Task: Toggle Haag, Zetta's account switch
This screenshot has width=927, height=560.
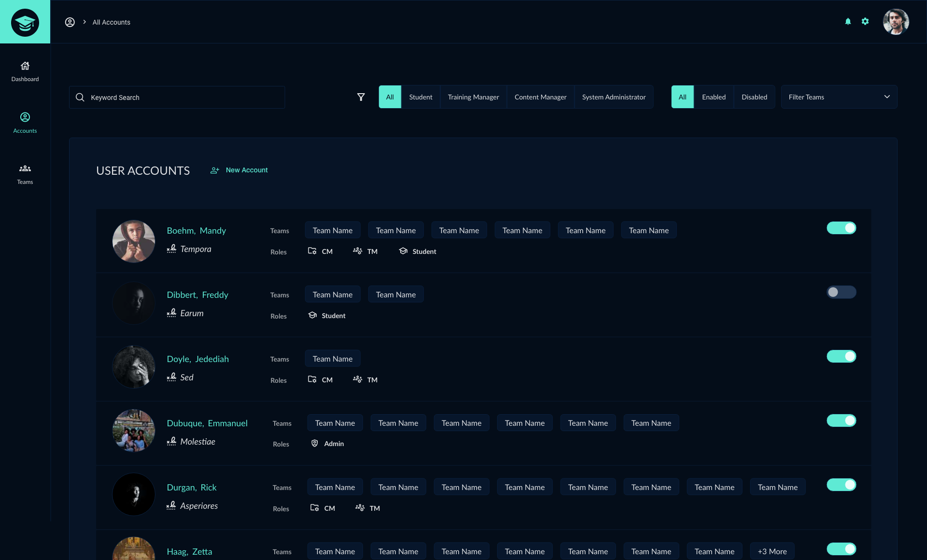Action: pyautogui.click(x=842, y=549)
